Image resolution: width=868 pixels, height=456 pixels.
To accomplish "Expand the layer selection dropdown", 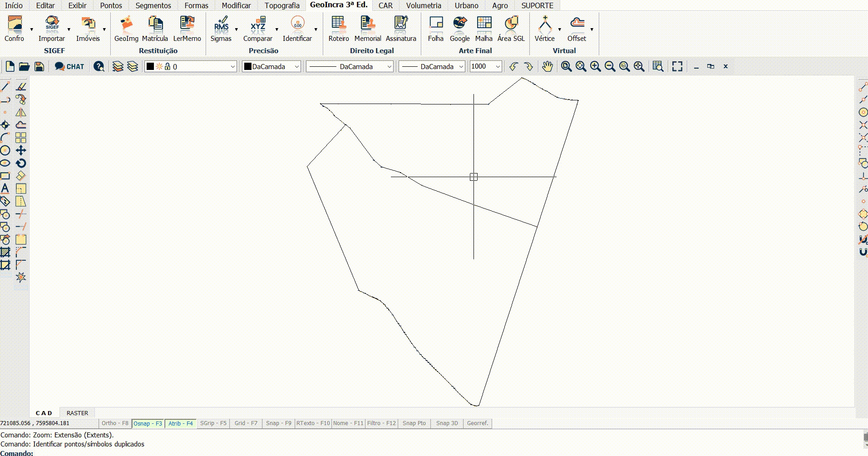I will (232, 66).
